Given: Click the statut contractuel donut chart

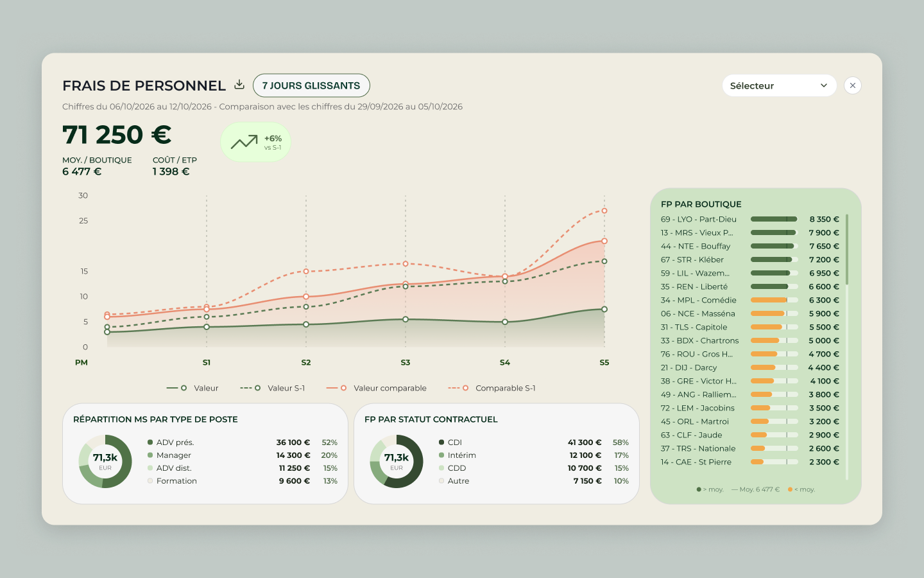Looking at the screenshot, I should pos(397,461).
